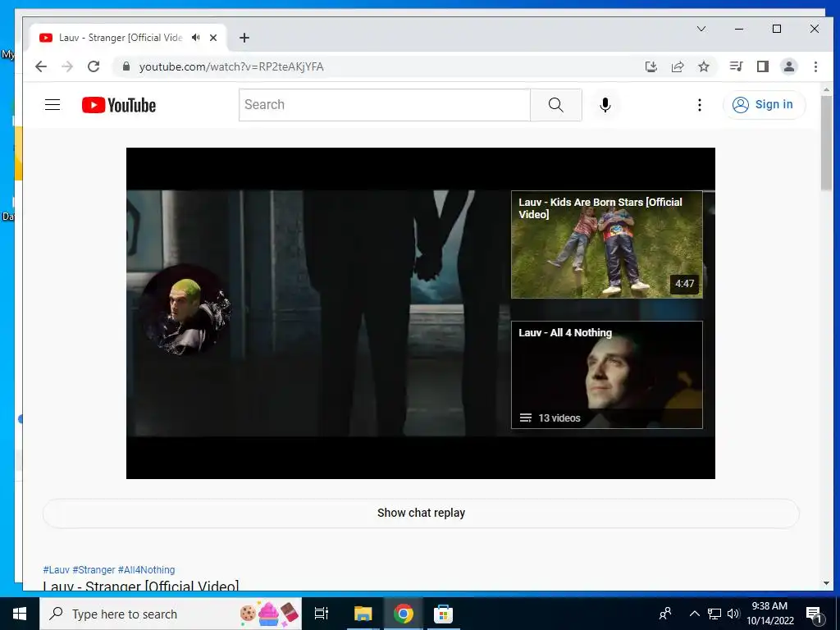This screenshot has height=630, width=840.
Task: Open notification center icon
Action: point(814,614)
